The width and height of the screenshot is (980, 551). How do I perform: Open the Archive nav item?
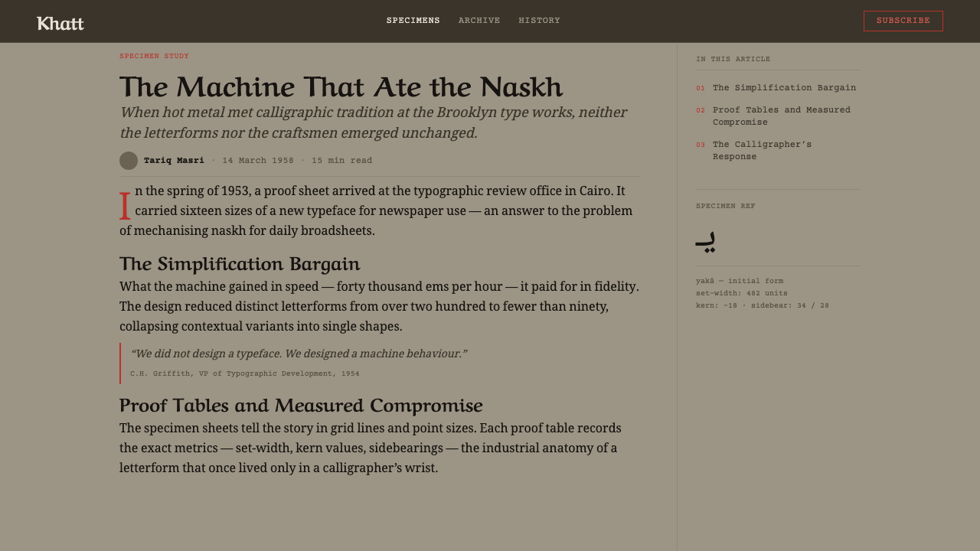[x=479, y=21]
